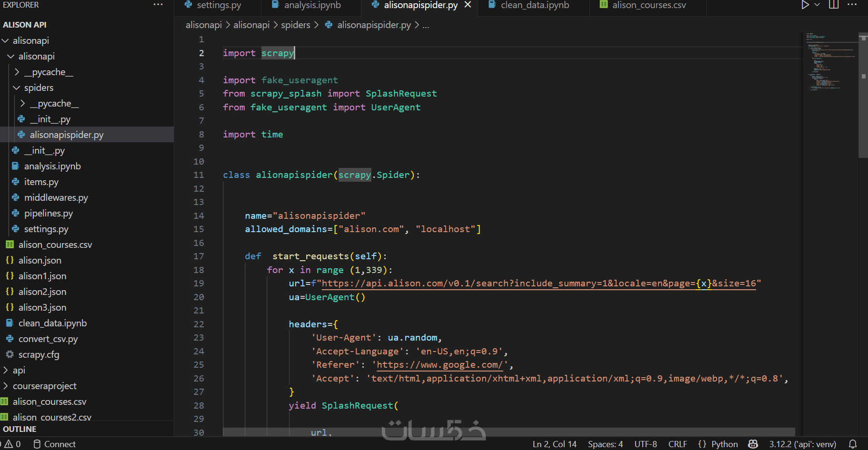Click the Python icon beside pipelines.py

tap(15, 213)
